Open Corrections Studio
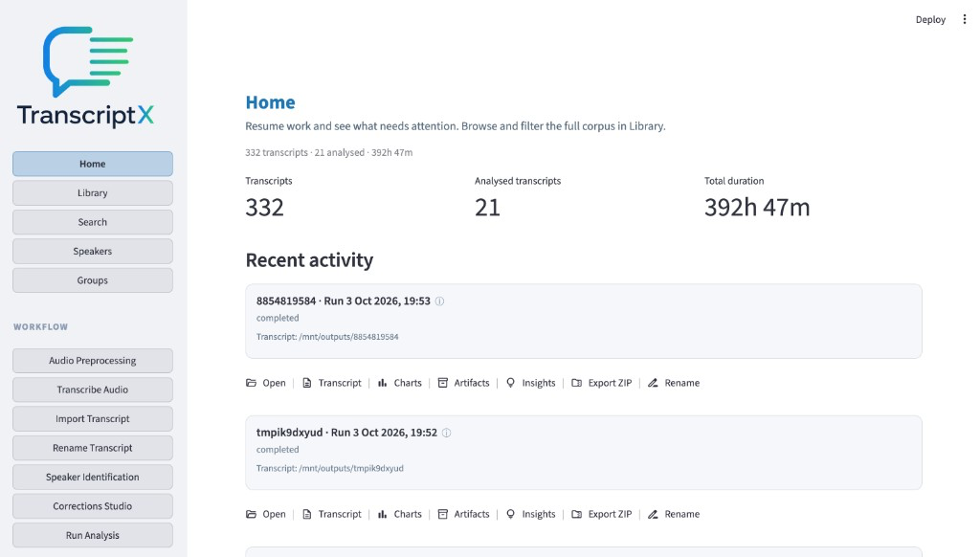The height and width of the screenshot is (557, 980). coord(93,506)
